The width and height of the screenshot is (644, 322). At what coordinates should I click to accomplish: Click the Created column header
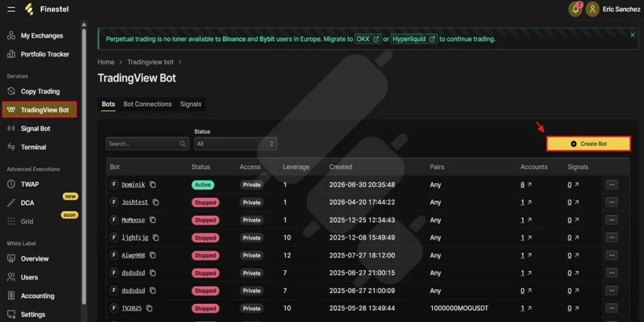(x=340, y=167)
